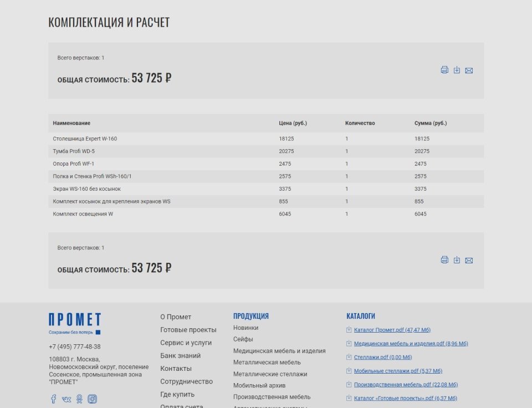Open Новинки product category
The height and width of the screenshot is (408, 532).
coord(245,328)
